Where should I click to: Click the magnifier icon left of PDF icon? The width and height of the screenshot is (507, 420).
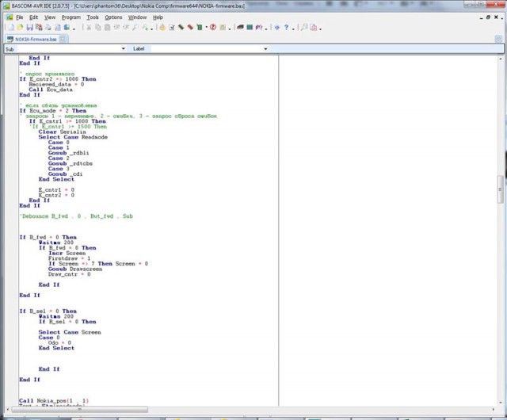[x=304, y=28]
